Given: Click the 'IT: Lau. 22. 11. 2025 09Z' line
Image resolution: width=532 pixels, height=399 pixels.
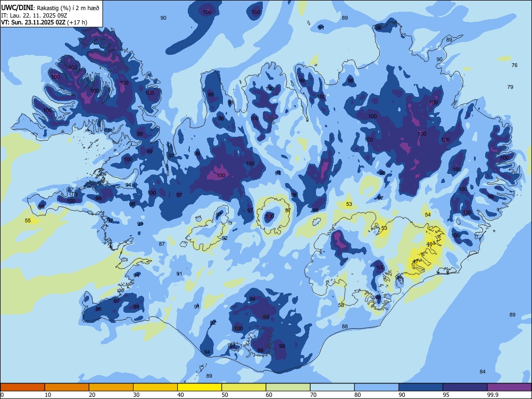Looking at the screenshot, I should tap(34, 15).
